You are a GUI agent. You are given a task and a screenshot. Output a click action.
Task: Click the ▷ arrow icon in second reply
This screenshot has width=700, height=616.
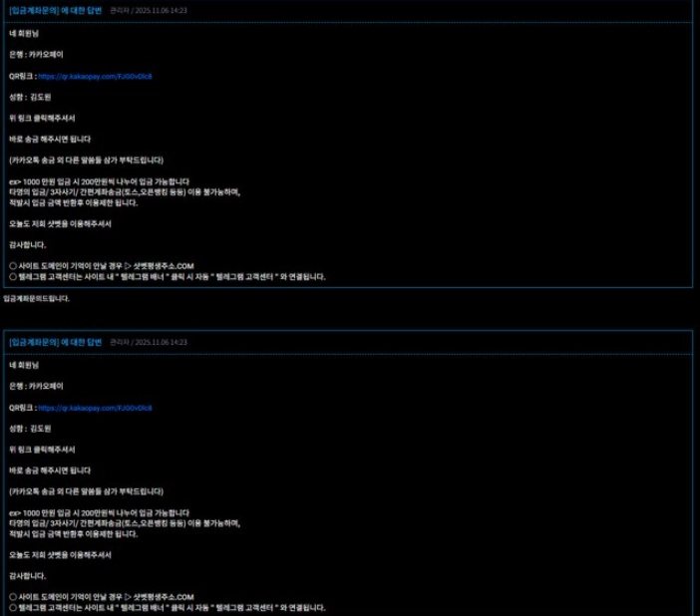point(129,598)
